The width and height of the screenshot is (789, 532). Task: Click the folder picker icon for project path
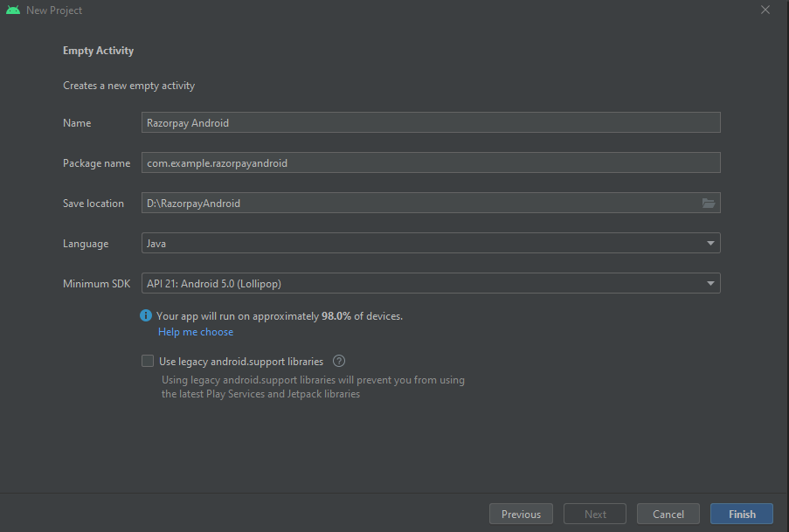709,203
